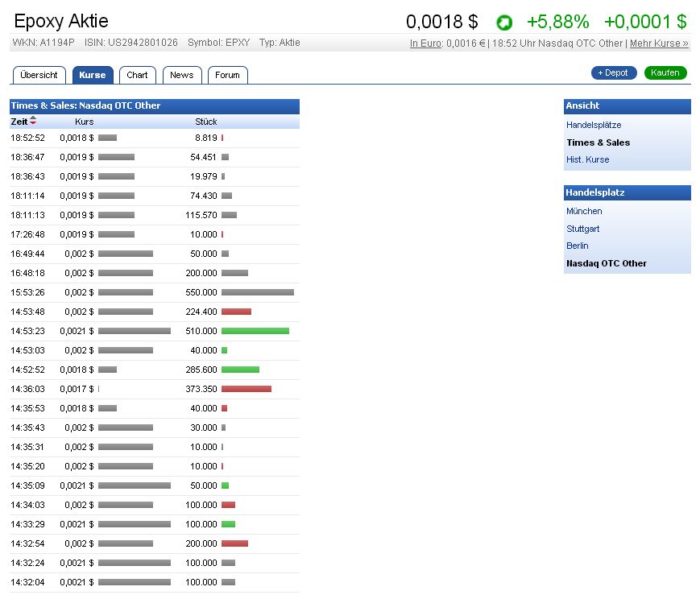The height and width of the screenshot is (599, 700).
Task: Add stock with + Depot button
Action: pyautogui.click(x=613, y=73)
